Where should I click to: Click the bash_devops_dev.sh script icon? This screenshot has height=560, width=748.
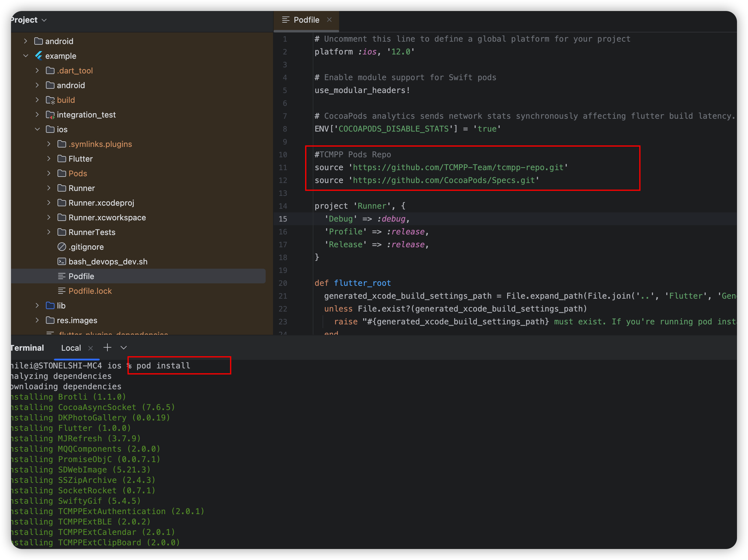62,261
